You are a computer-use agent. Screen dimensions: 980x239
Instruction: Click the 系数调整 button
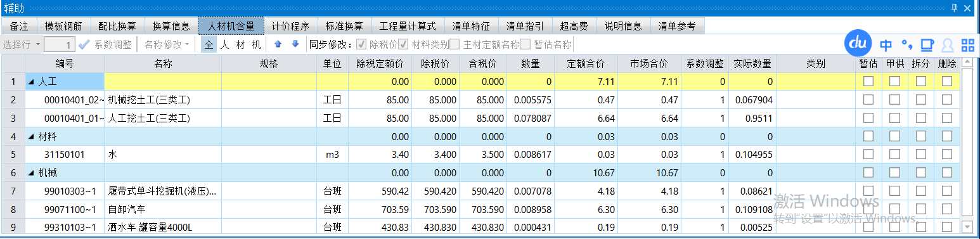coord(113,44)
